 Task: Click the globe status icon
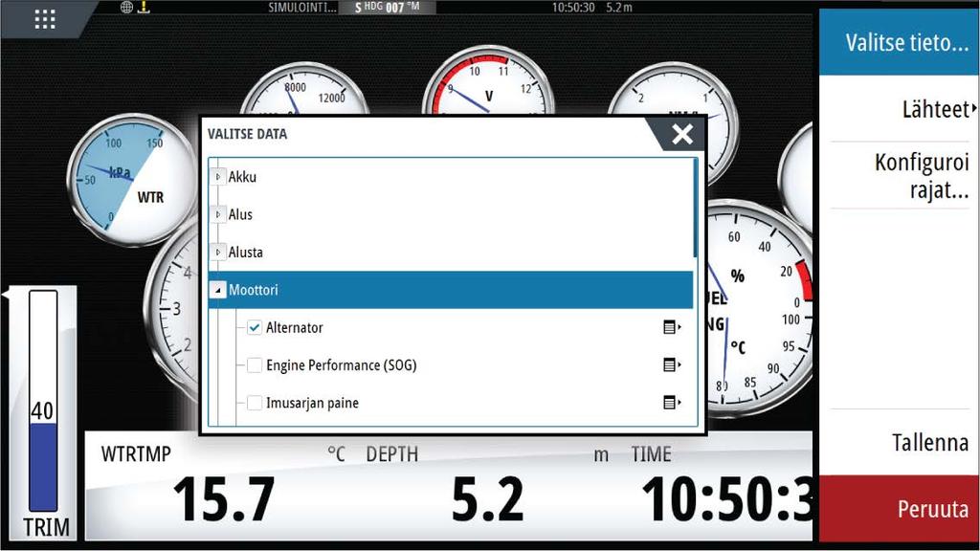point(126,7)
